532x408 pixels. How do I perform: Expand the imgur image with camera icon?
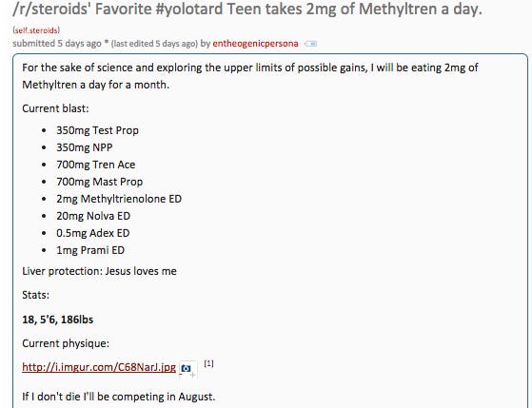click(188, 369)
